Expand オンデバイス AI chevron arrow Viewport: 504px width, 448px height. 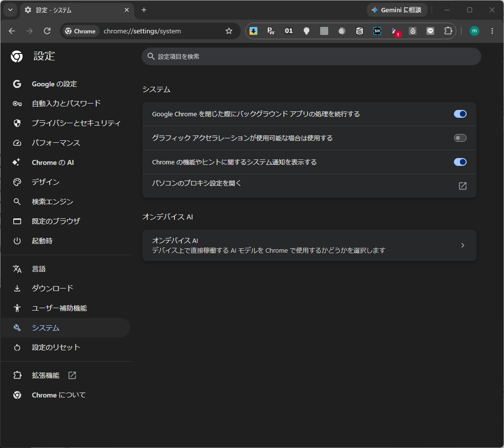coord(463,245)
